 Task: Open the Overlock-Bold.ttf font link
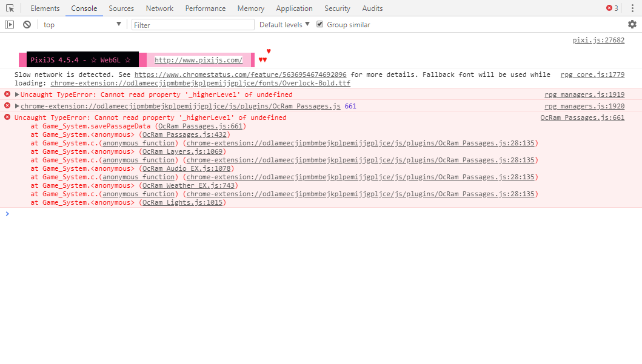point(201,83)
